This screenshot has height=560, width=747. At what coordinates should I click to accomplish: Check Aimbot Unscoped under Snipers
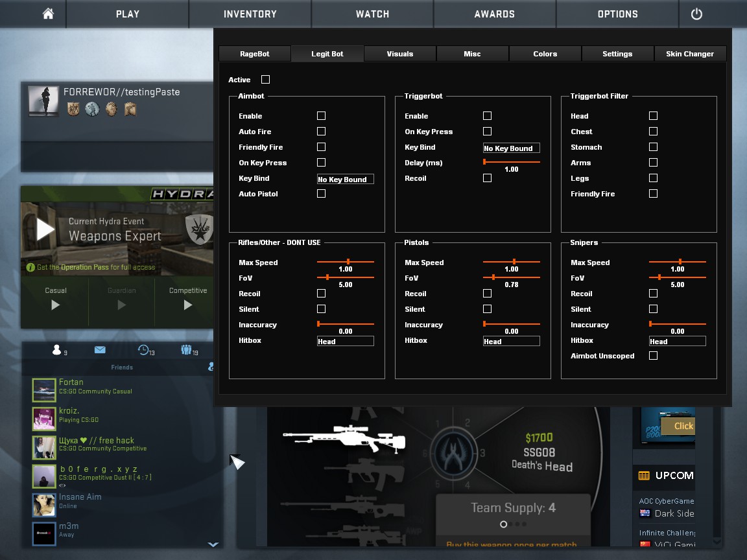653,356
